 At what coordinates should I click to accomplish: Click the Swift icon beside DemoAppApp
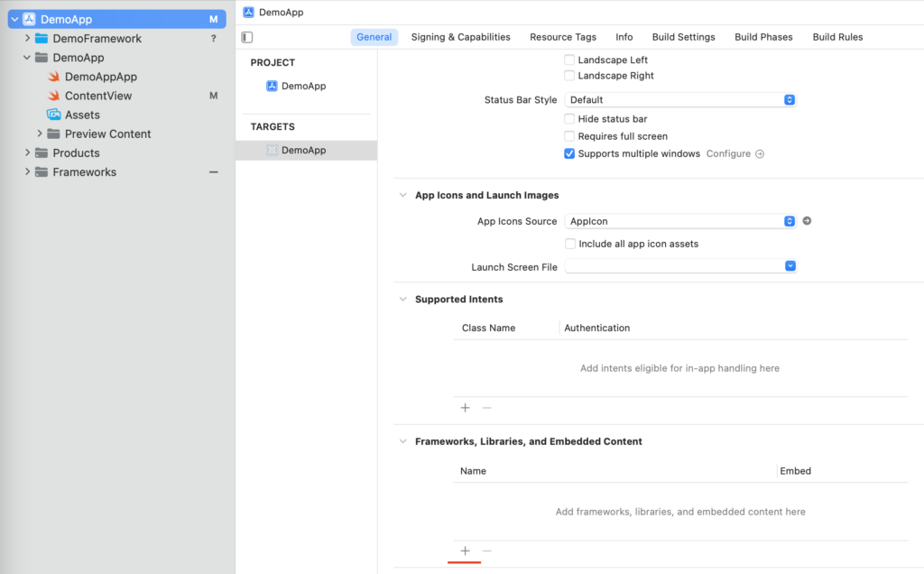[53, 77]
